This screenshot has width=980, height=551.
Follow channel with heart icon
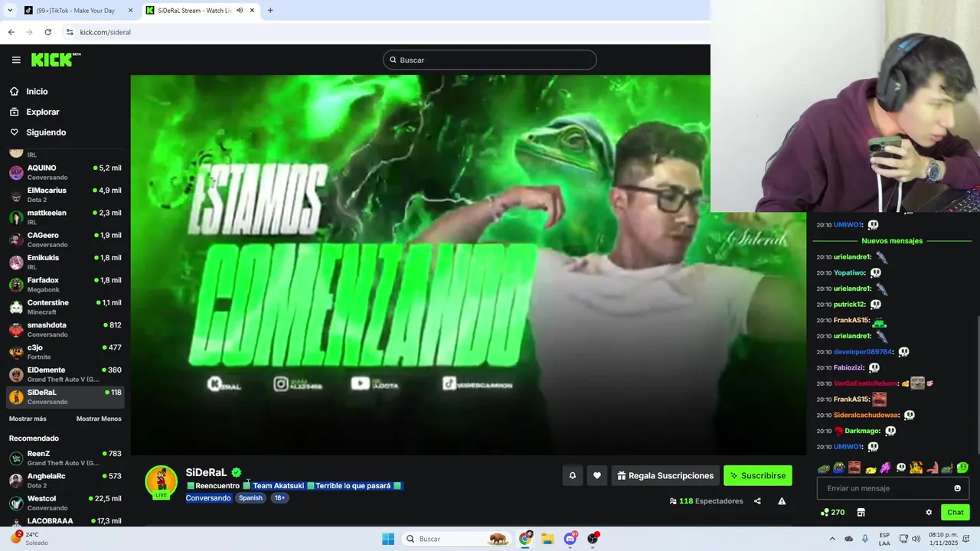pos(597,475)
